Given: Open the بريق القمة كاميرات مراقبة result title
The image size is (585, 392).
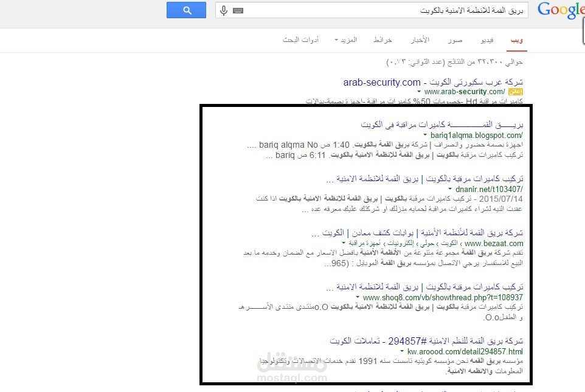Looking at the screenshot, I should [441, 125].
